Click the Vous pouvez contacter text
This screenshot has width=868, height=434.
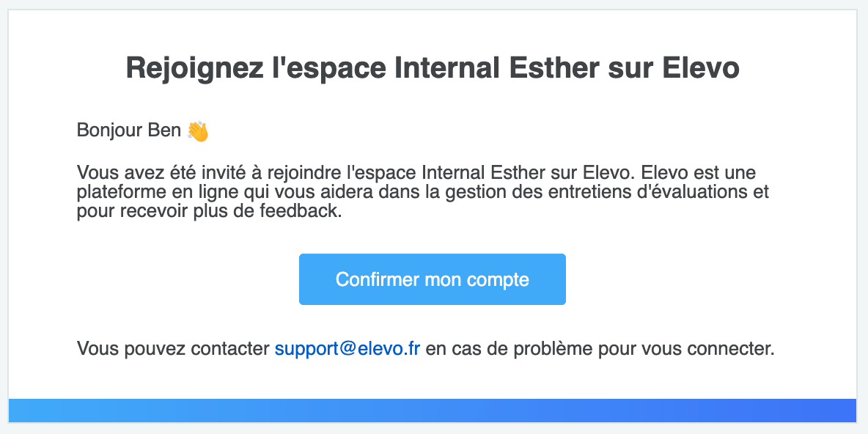coord(173,349)
